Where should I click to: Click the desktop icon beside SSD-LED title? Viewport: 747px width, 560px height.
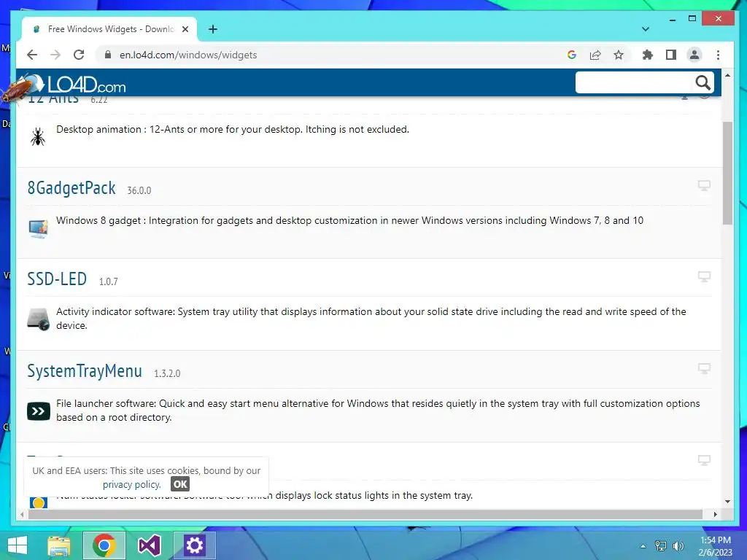pos(704,276)
